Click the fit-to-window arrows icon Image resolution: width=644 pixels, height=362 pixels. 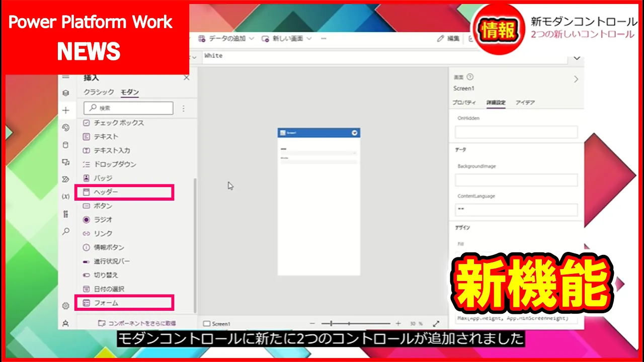tap(436, 323)
